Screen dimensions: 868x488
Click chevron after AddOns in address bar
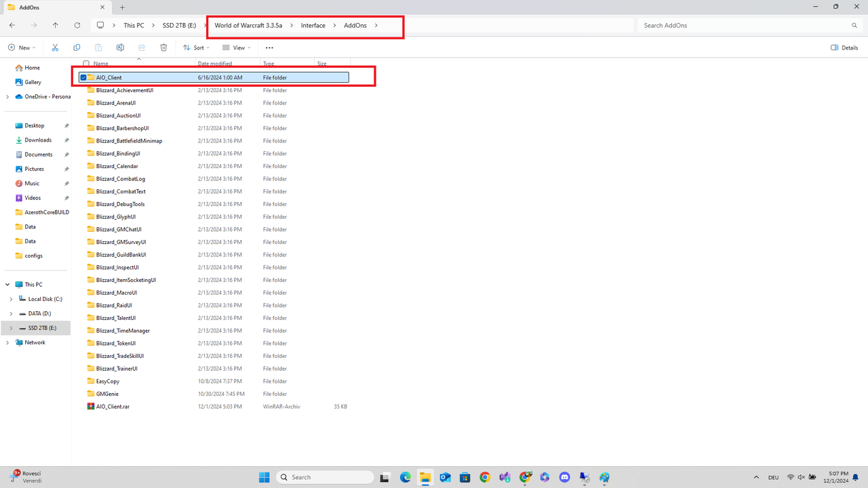coord(376,25)
